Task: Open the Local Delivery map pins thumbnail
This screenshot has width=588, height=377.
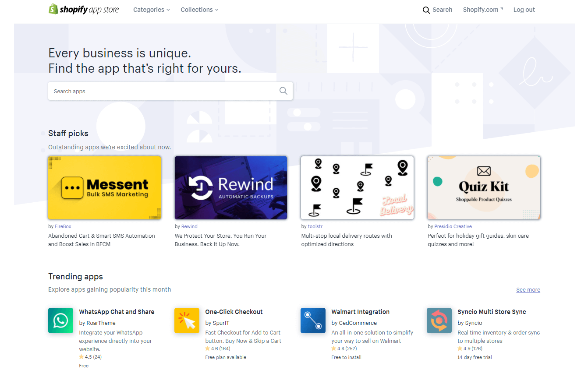Action: (357, 188)
